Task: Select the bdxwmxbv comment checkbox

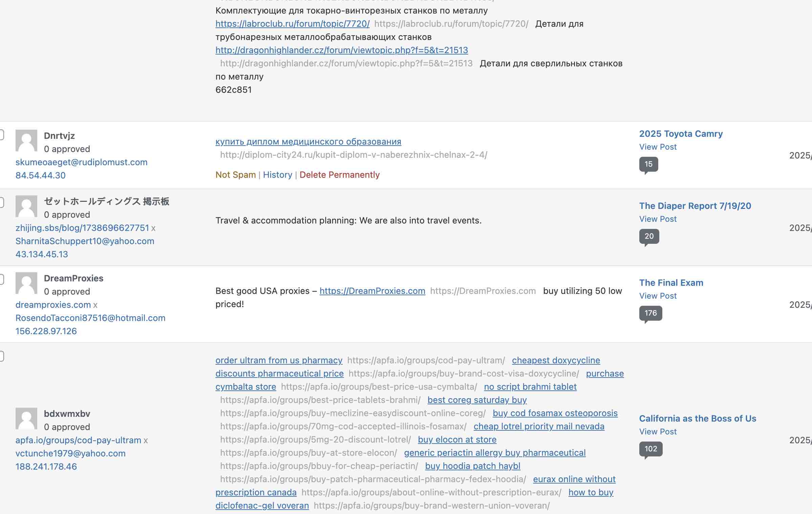Action: 1,356
